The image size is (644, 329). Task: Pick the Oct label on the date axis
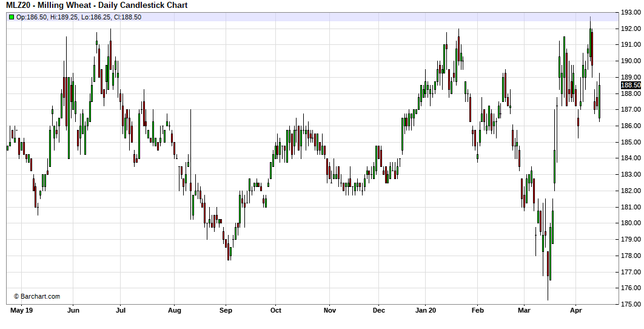click(276, 310)
